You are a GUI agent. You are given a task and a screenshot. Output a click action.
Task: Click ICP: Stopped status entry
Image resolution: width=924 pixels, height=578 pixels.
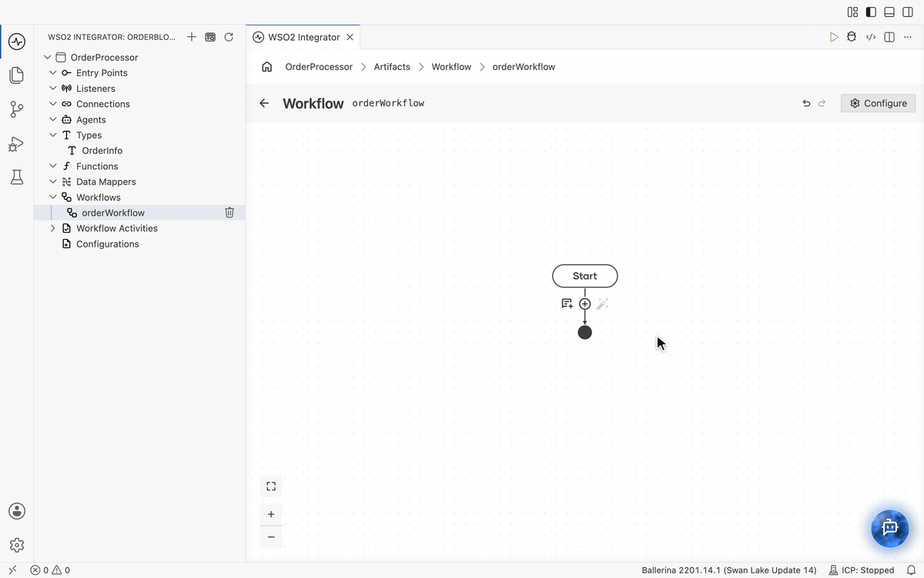coord(862,570)
